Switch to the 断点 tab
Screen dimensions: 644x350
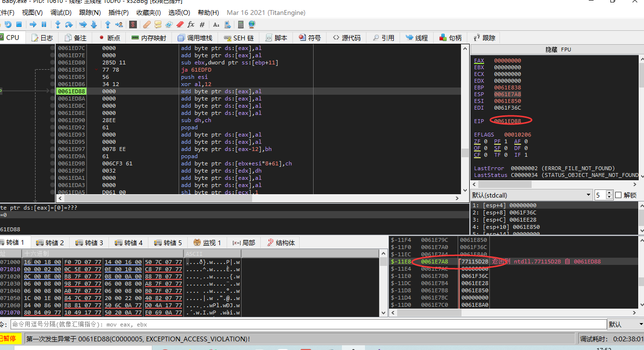tap(109, 37)
